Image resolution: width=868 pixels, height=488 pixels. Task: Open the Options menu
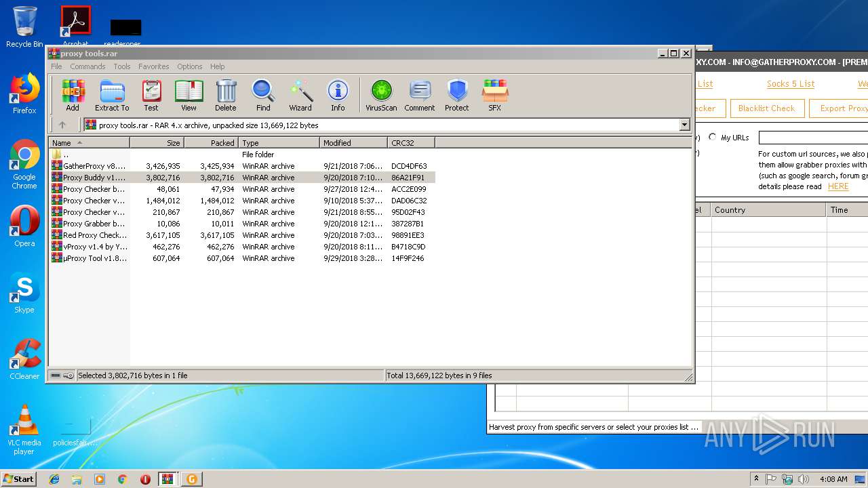[190, 66]
